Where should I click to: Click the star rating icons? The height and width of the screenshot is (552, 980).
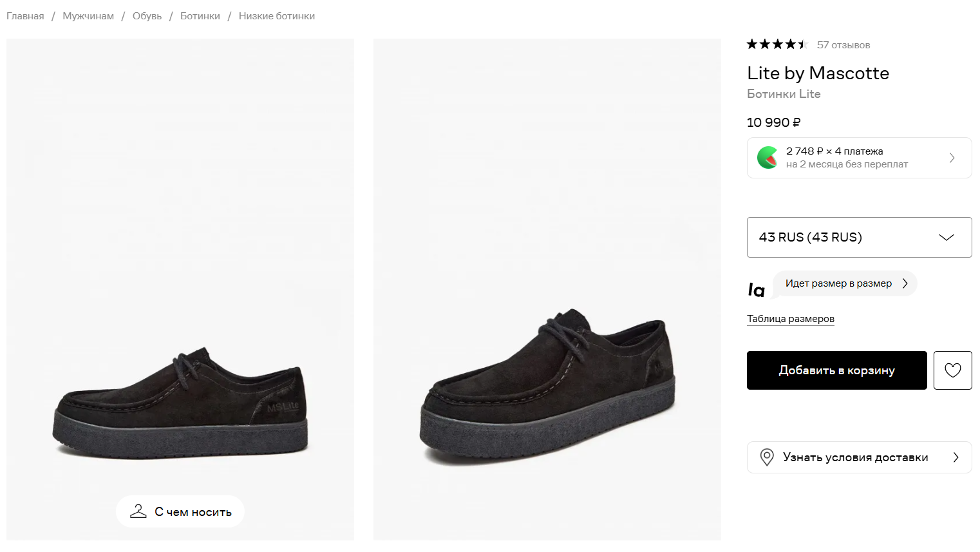(x=777, y=44)
